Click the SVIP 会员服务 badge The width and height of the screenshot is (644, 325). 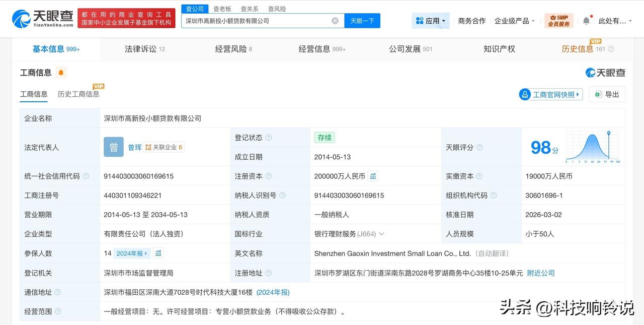click(x=558, y=20)
